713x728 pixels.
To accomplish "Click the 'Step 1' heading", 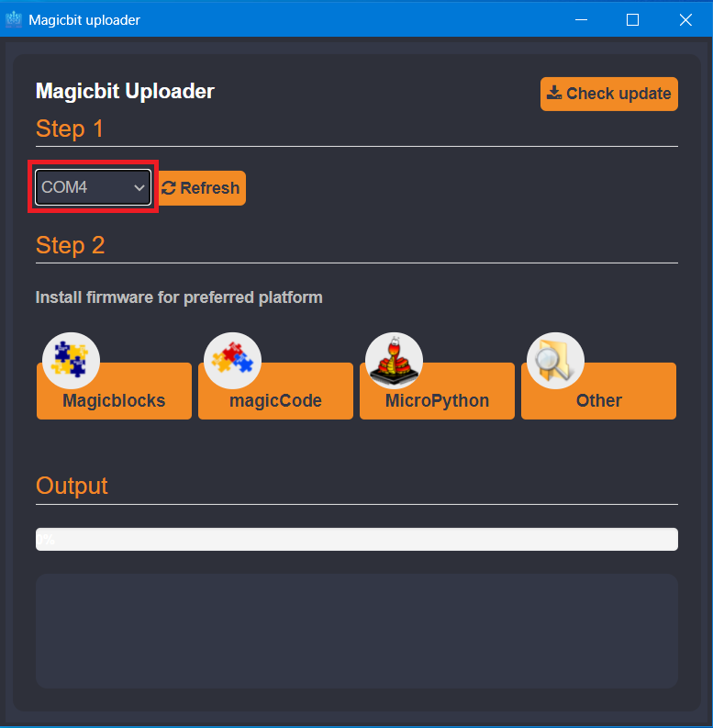I will [69, 129].
